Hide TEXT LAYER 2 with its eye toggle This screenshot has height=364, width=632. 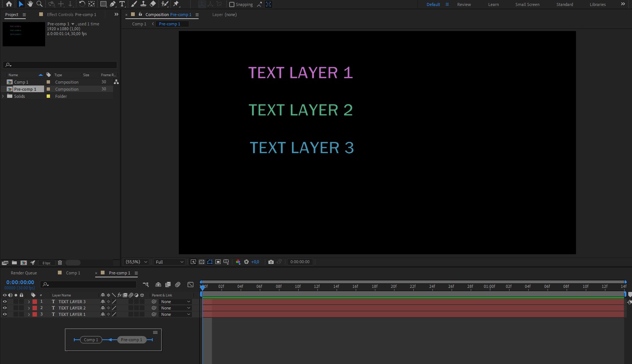[5, 308]
